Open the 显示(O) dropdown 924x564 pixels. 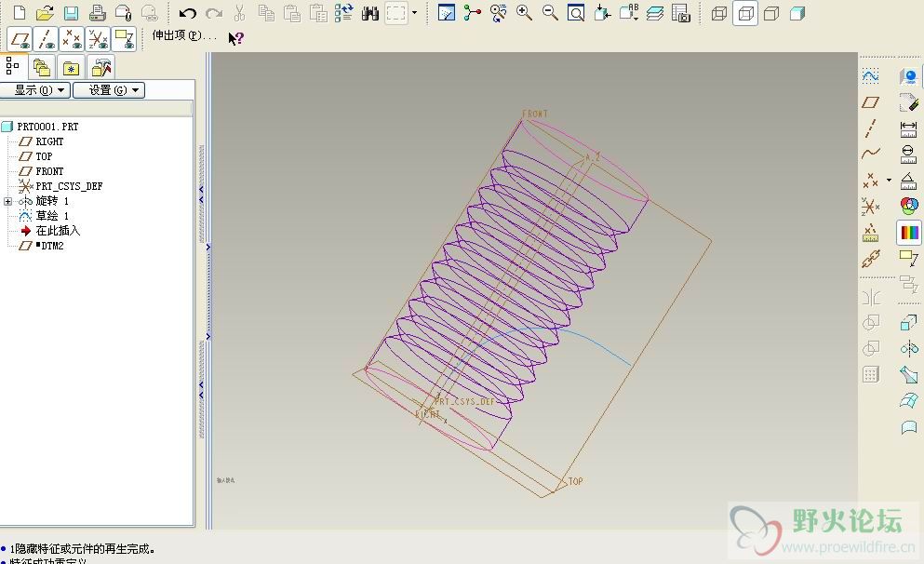coord(35,90)
